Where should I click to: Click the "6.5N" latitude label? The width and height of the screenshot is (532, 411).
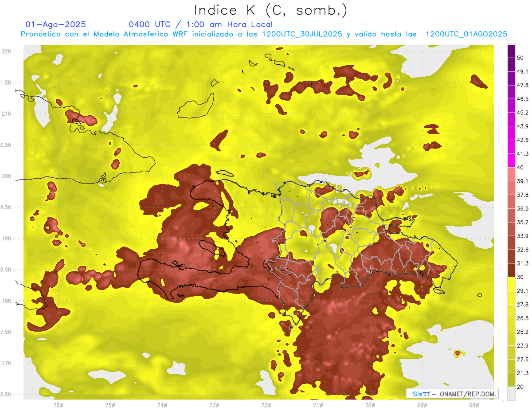pos(6,394)
